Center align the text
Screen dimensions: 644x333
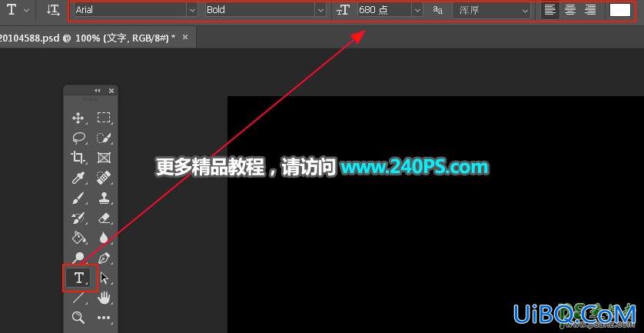[569, 10]
